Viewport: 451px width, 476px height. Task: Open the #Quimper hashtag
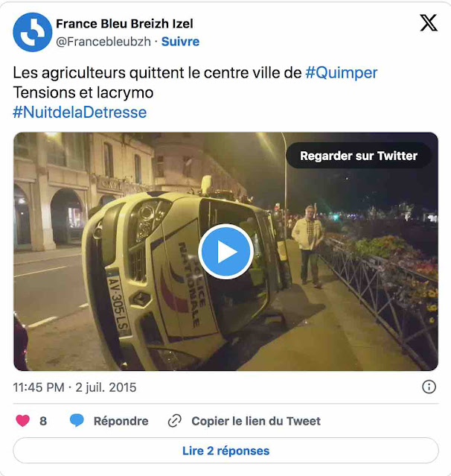point(341,73)
